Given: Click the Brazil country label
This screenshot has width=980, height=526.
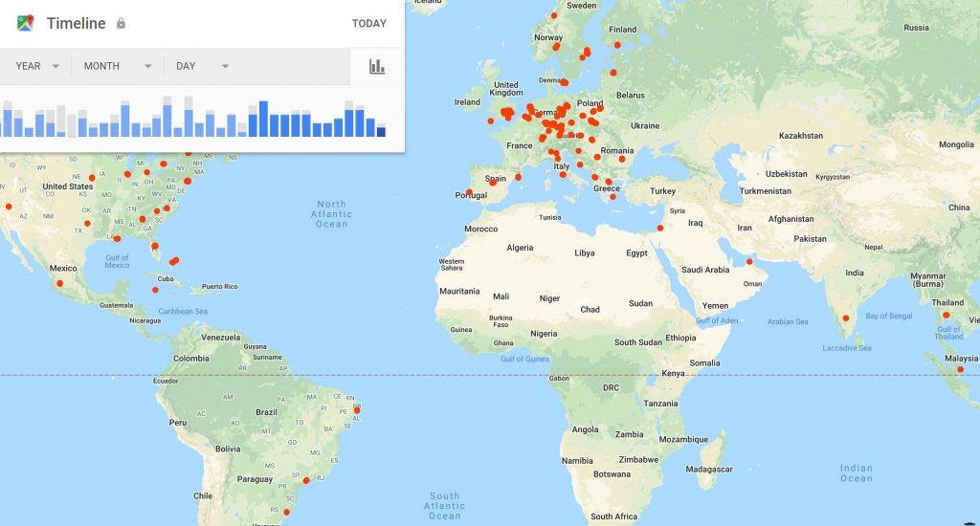Looking at the screenshot, I should 266,412.
